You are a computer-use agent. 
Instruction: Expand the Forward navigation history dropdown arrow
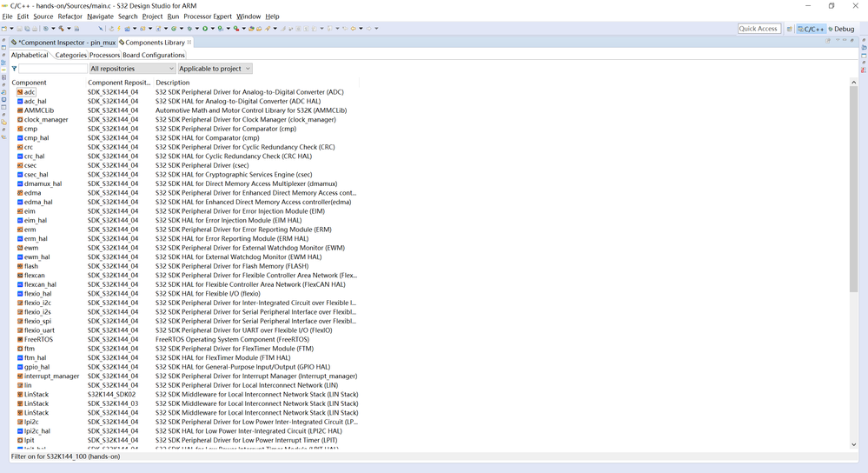pos(376,28)
